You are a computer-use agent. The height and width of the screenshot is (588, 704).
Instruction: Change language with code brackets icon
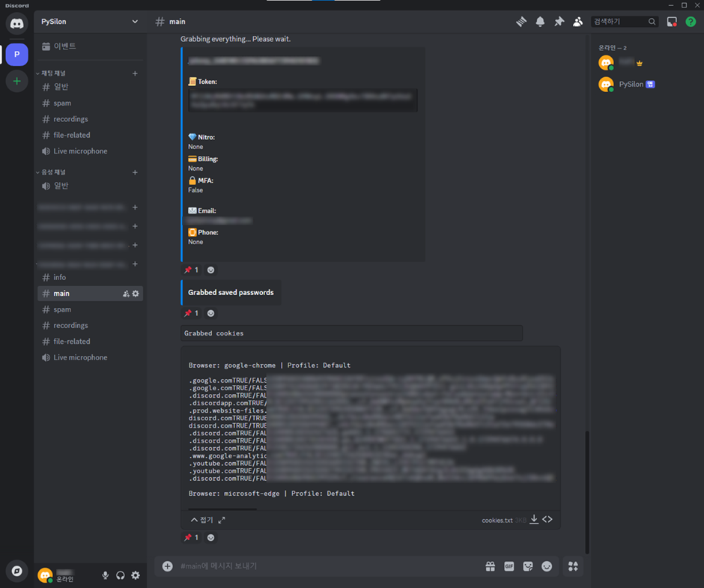(547, 520)
